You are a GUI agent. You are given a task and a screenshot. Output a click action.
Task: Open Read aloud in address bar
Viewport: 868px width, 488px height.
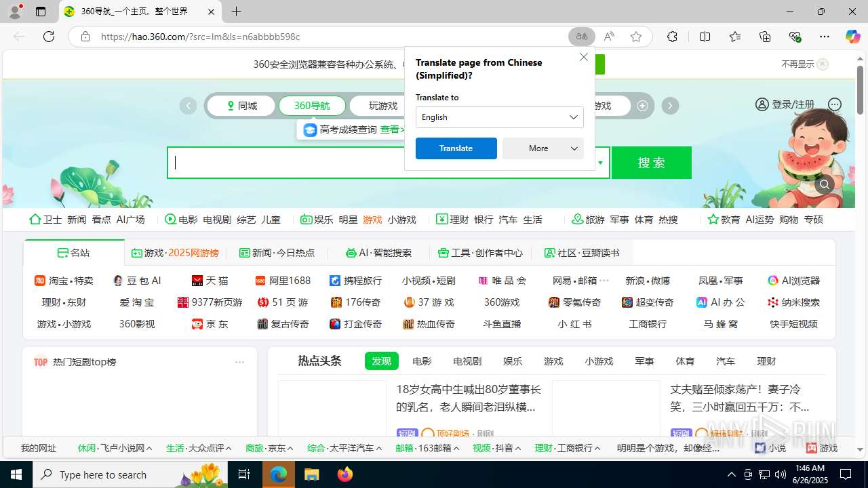tap(609, 37)
